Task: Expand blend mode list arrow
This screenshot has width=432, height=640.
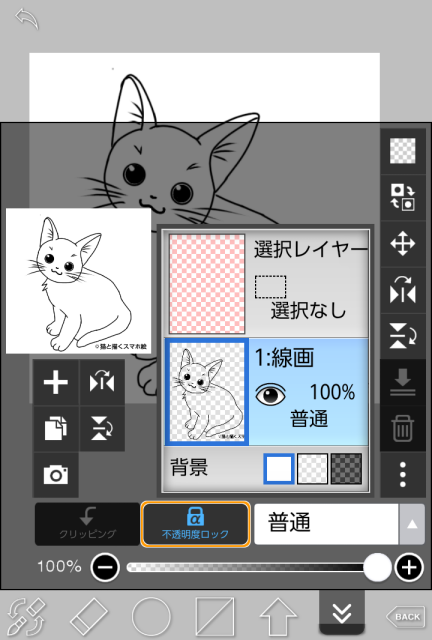Action: coord(412,524)
